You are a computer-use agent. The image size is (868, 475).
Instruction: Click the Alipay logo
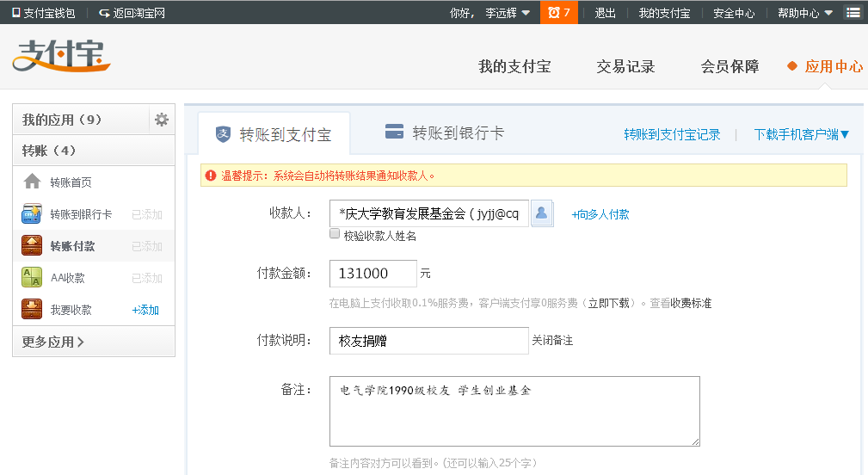click(x=61, y=55)
